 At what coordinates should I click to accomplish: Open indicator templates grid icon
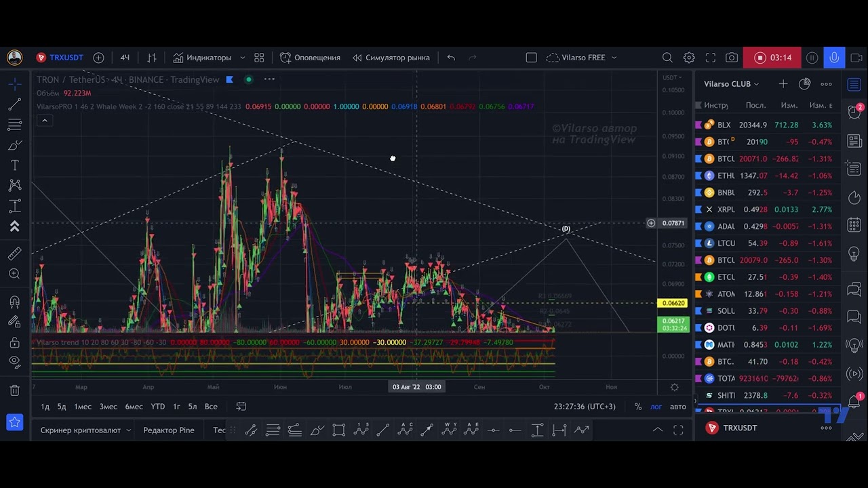tap(259, 58)
